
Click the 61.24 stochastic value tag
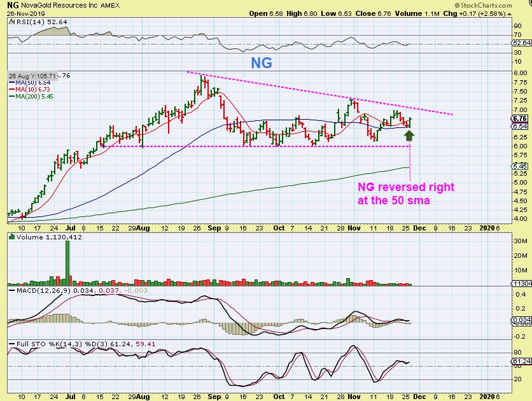(521, 362)
